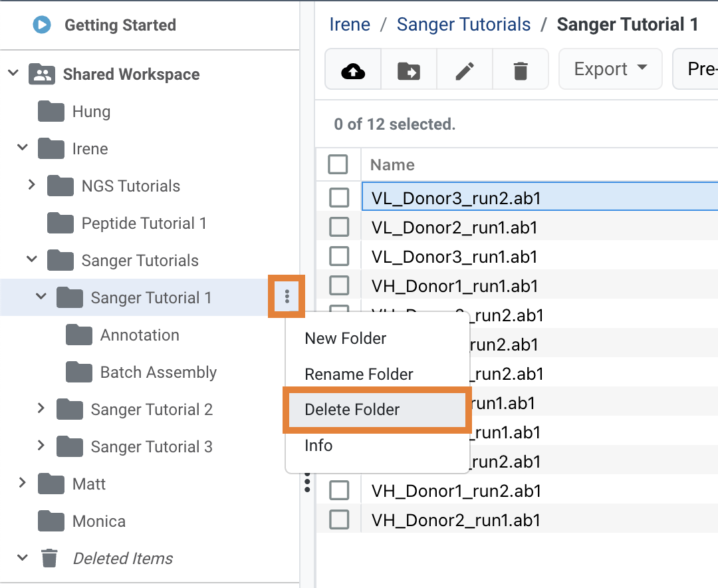Click the upload cloud icon
The width and height of the screenshot is (718, 588).
[353, 70]
